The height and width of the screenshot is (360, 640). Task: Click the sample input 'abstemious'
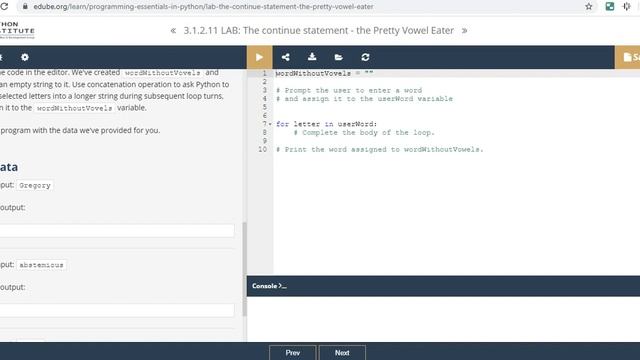click(41, 265)
